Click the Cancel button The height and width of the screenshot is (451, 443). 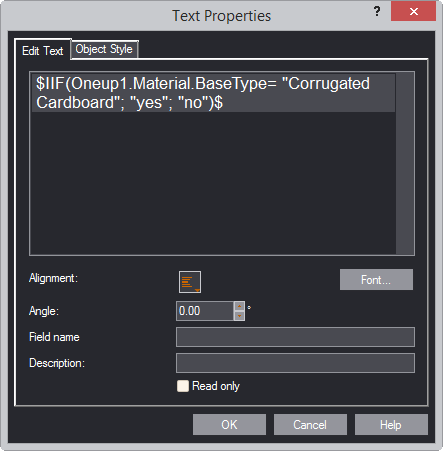pos(310,425)
